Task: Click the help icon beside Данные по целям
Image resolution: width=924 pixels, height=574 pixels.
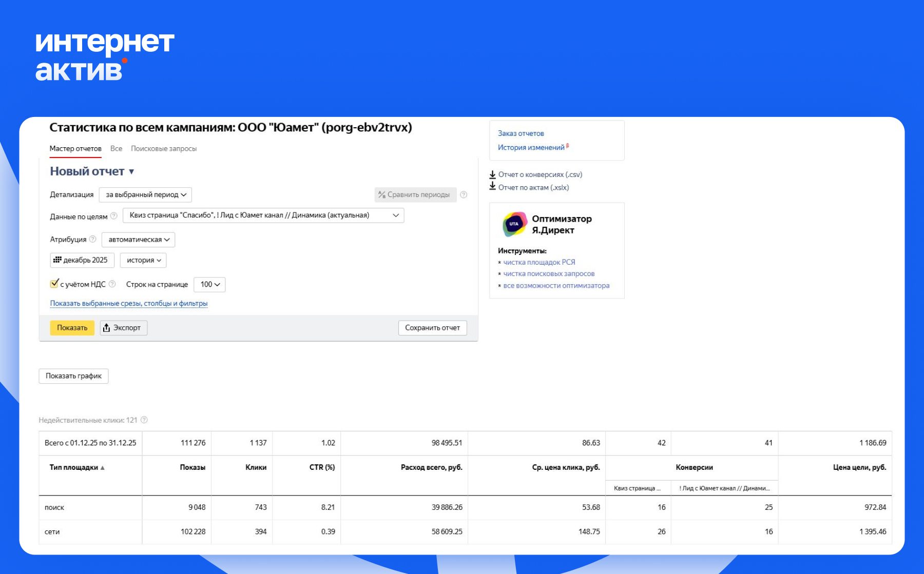Action: coord(114,216)
